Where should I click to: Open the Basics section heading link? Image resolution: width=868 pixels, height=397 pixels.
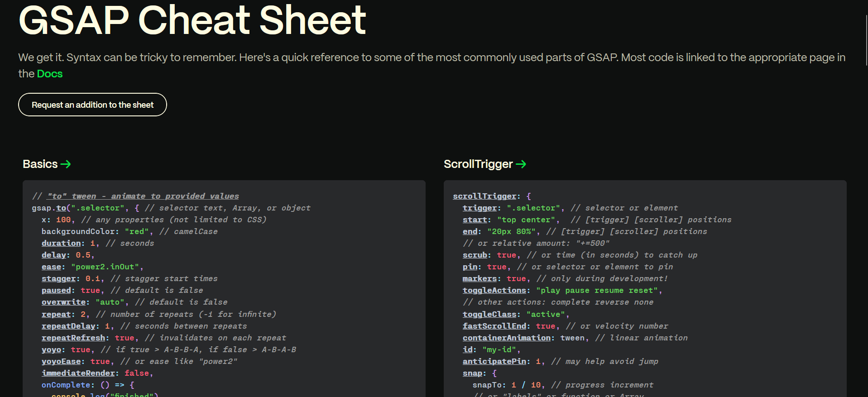40,164
